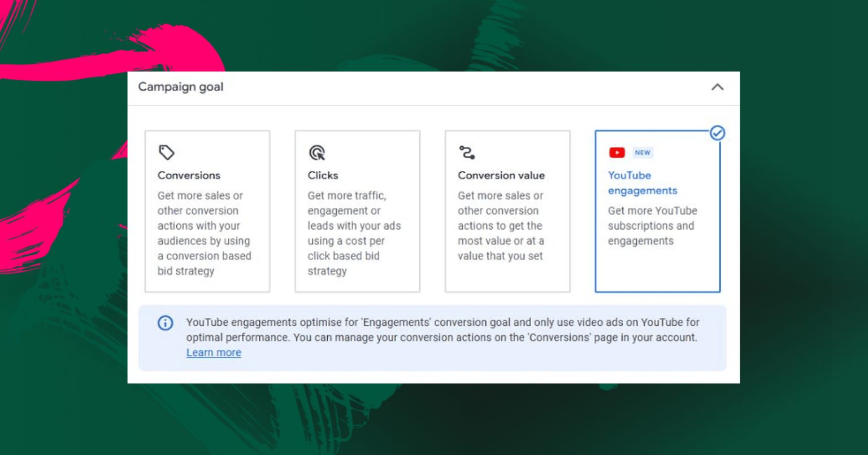Click the Conversions tag icon
868x455 pixels.
tap(167, 152)
